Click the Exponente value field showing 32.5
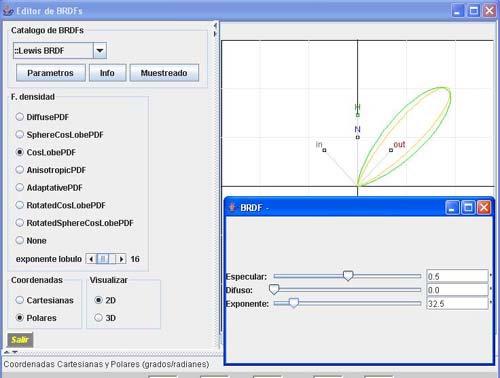The height and width of the screenshot is (378, 500). [x=457, y=304]
